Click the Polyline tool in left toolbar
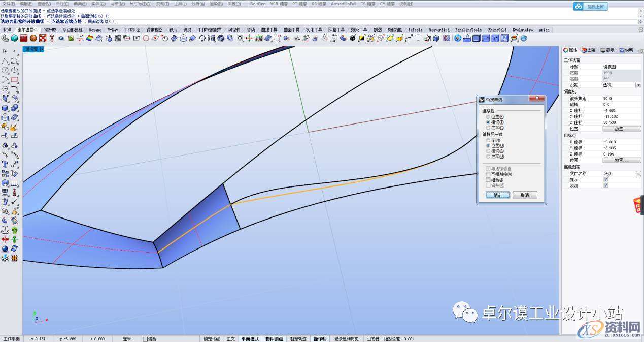Image resolution: width=644 pixels, height=342 pixels. [x=5, y=60]
